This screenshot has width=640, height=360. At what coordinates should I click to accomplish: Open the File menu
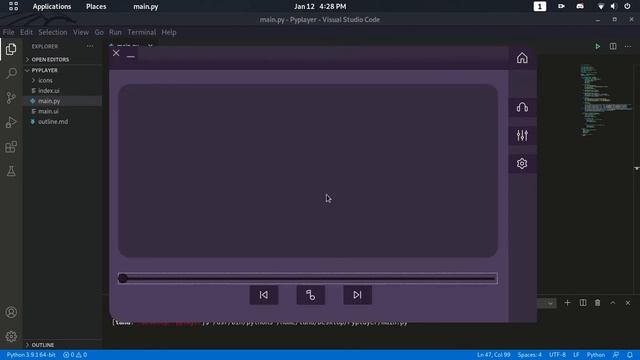point(8,32)
